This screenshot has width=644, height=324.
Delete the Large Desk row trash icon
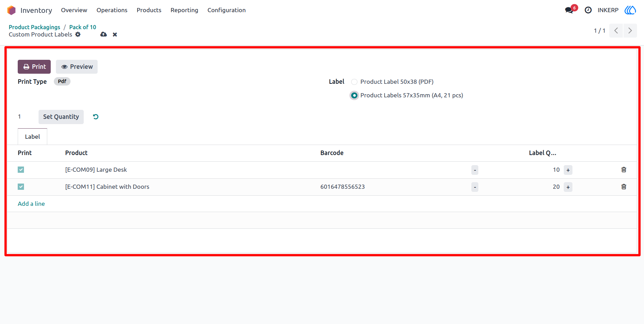624,170
